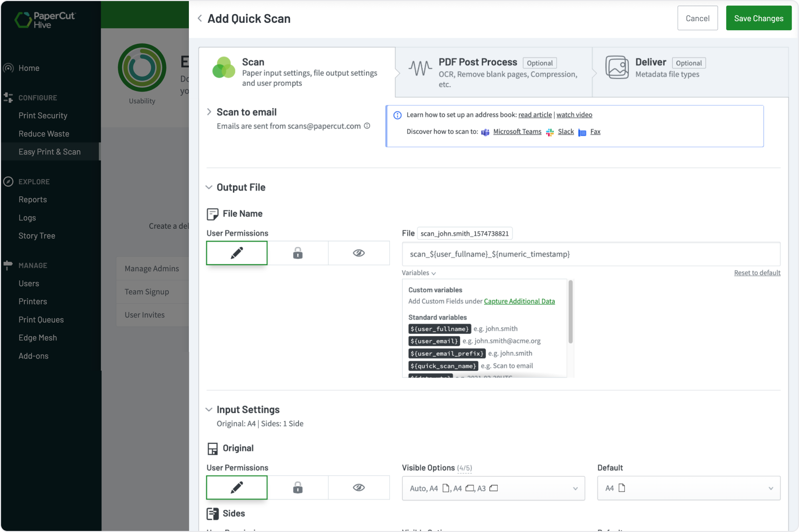Click the info icon next to scans@papercut.com
The width and height of the screenshot is (799, 532).
pyautogui.click(x=367, y=126)
